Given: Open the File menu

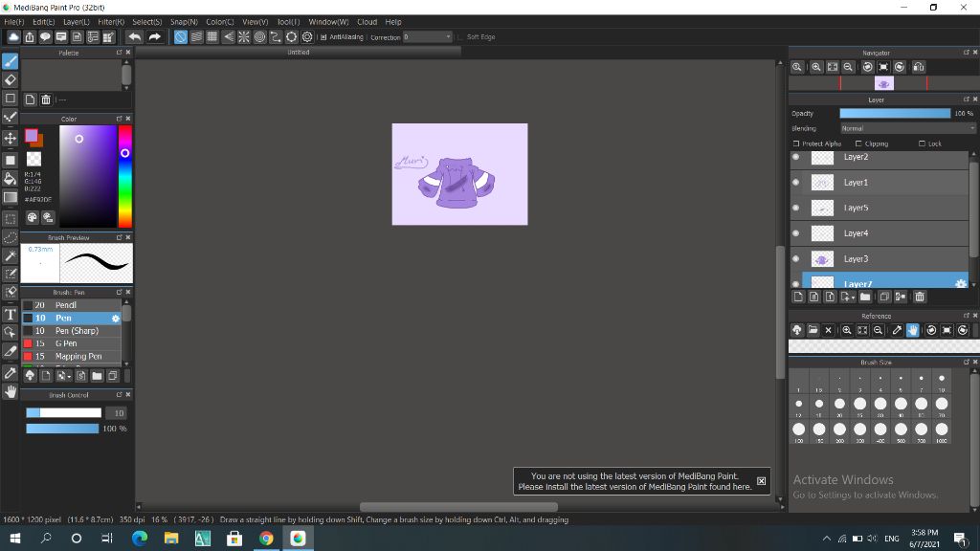Looking at the screenshot, I should pyautogui.click(x=13, y=22).
